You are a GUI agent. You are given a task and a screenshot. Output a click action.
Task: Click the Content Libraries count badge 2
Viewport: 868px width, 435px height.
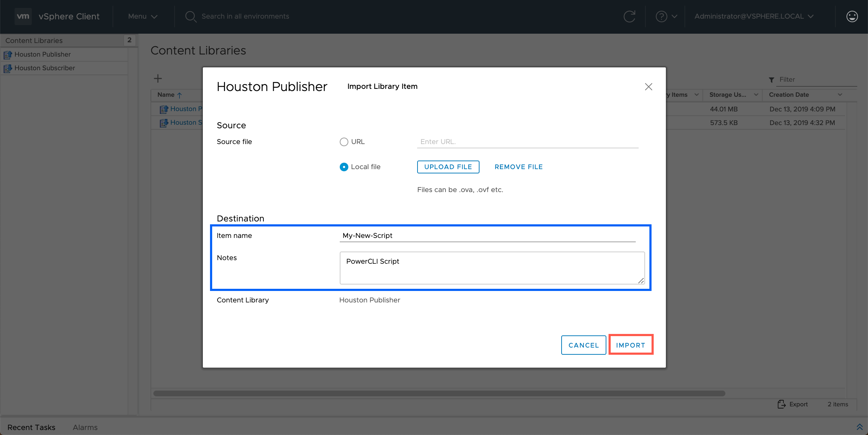click(x=129, y=40)
